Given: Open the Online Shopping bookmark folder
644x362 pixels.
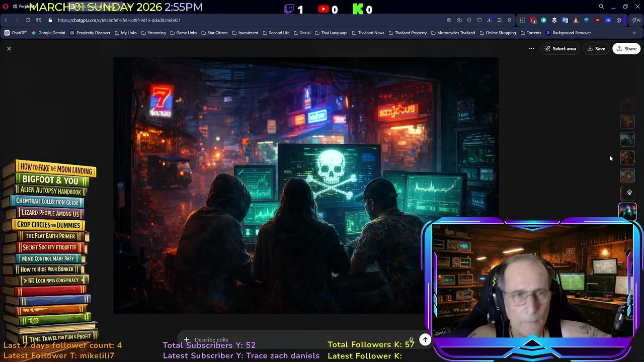Looking at the screenshot, I should [498, 33].
